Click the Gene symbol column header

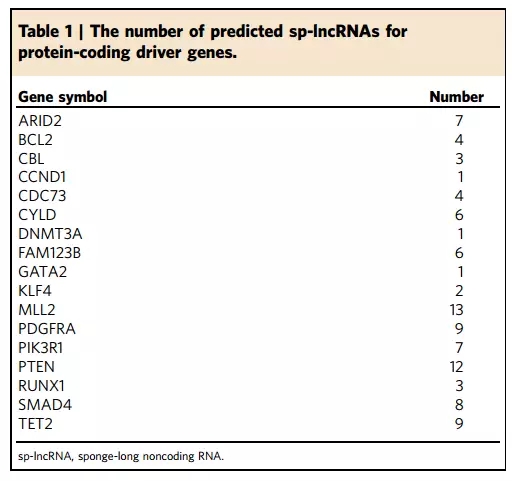63,97
